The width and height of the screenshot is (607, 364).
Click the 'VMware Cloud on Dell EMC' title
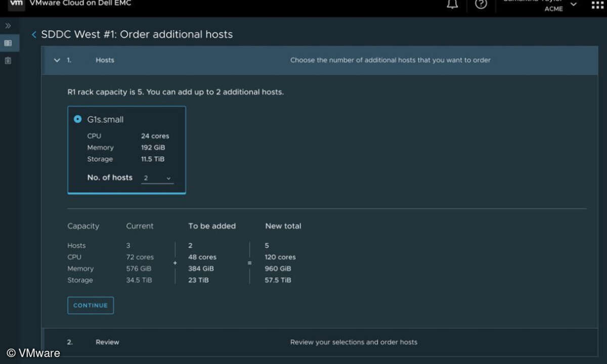80,4
